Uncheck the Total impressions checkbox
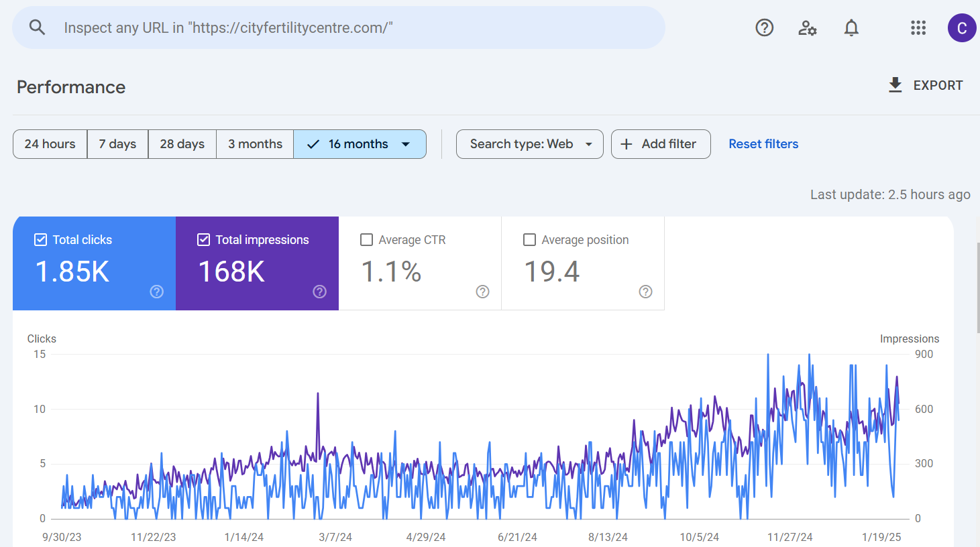Viewport: 980px width, 547px height. pos(204,240)
